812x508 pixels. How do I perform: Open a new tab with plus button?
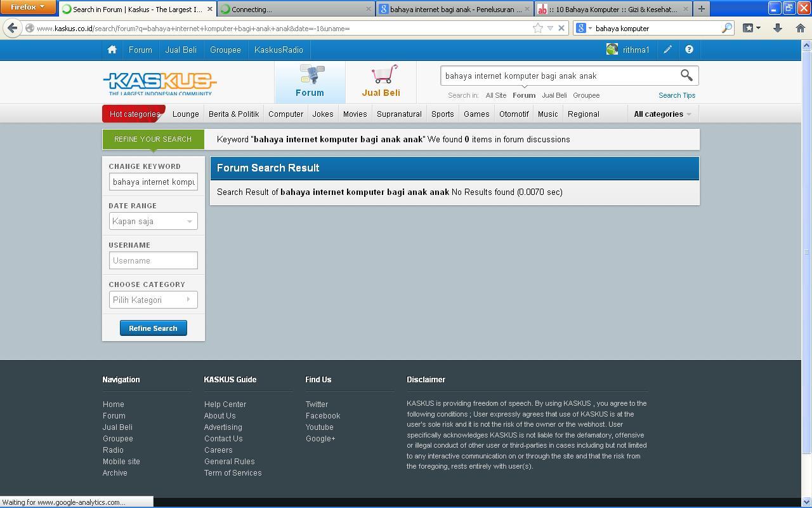(701, 9)
